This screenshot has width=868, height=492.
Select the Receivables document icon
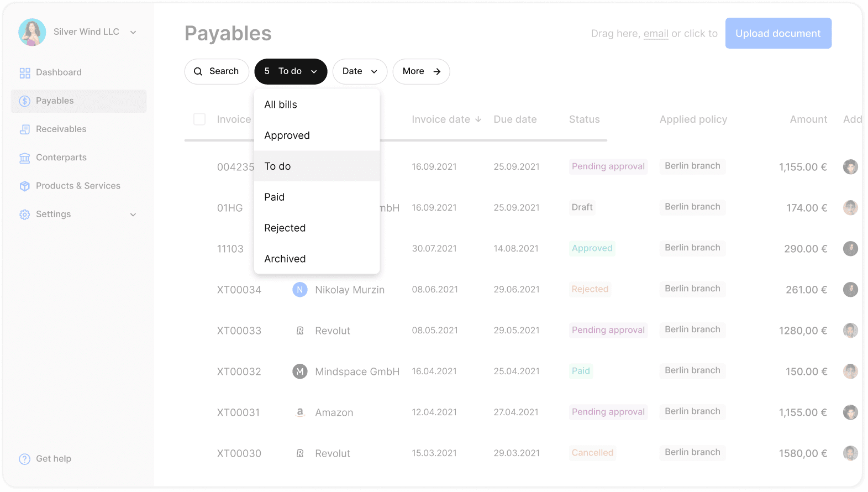(25, 129)
